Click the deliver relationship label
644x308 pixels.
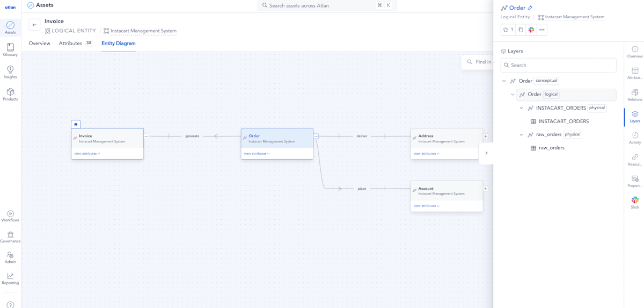coord(362,136)
